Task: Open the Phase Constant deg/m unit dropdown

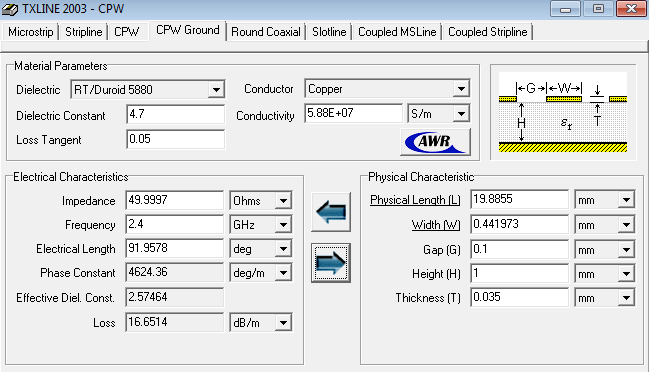Action: [x=283, y=273]
